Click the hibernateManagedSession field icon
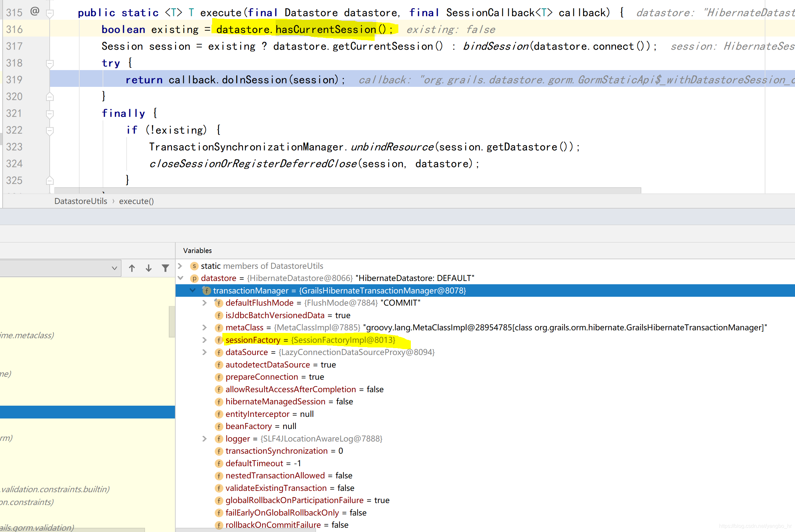This screenshot has height=532, width=795. pyautogui.click(x=219, y=402)
